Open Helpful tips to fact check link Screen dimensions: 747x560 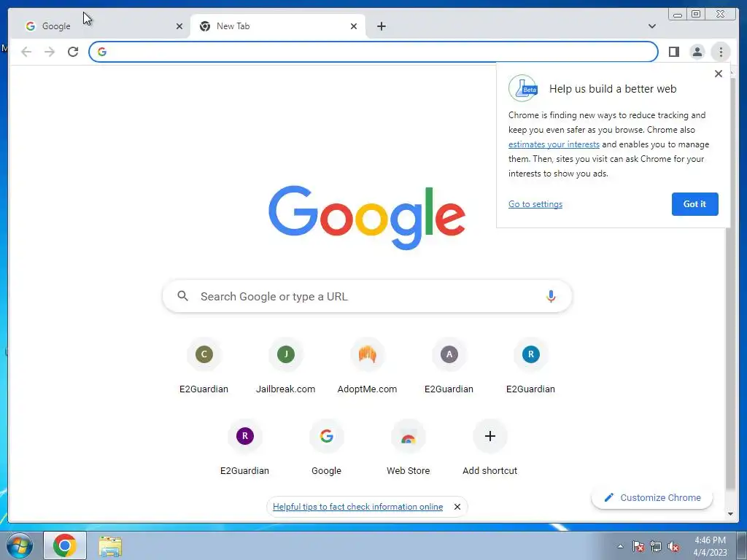(357, 507)
